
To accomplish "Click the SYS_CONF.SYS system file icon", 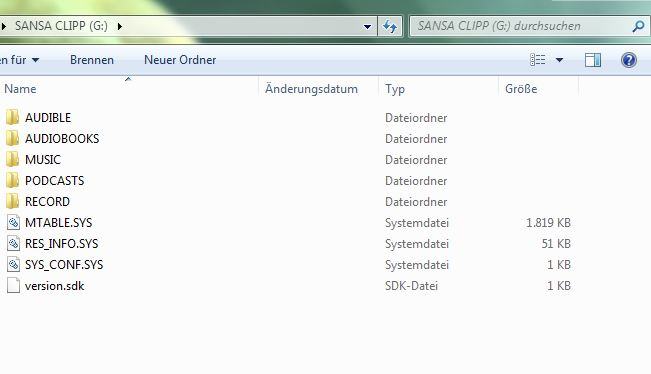I will coord(13,264).
